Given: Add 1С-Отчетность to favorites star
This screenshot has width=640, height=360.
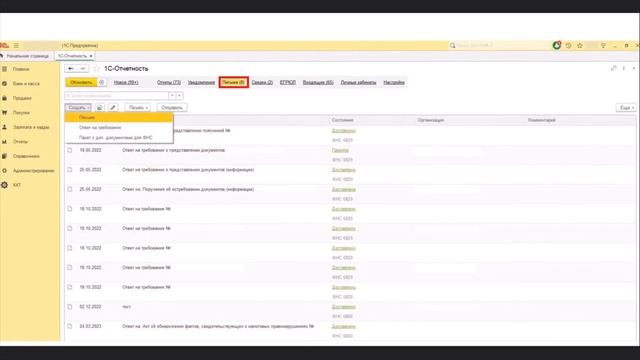Looking at the screenshot, I should coord(96,69).
